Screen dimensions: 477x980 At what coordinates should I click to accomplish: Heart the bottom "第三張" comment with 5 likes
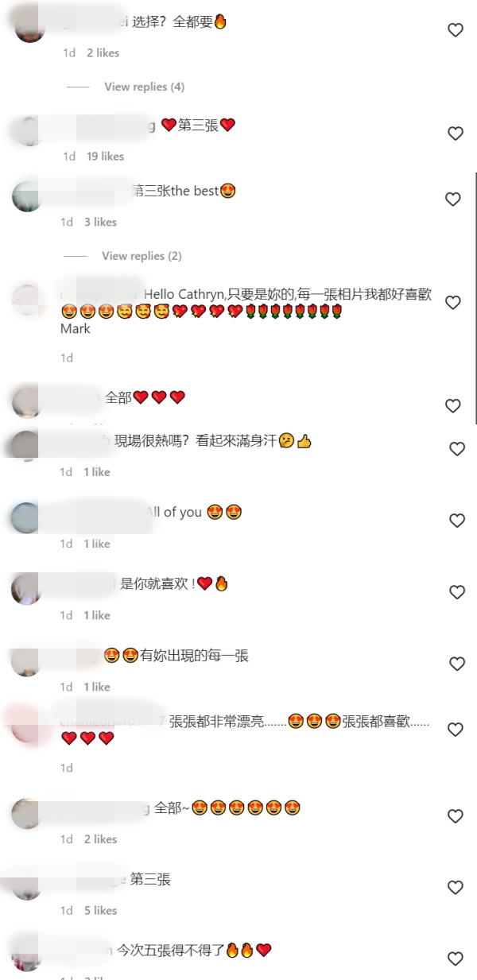click(456, 888)
